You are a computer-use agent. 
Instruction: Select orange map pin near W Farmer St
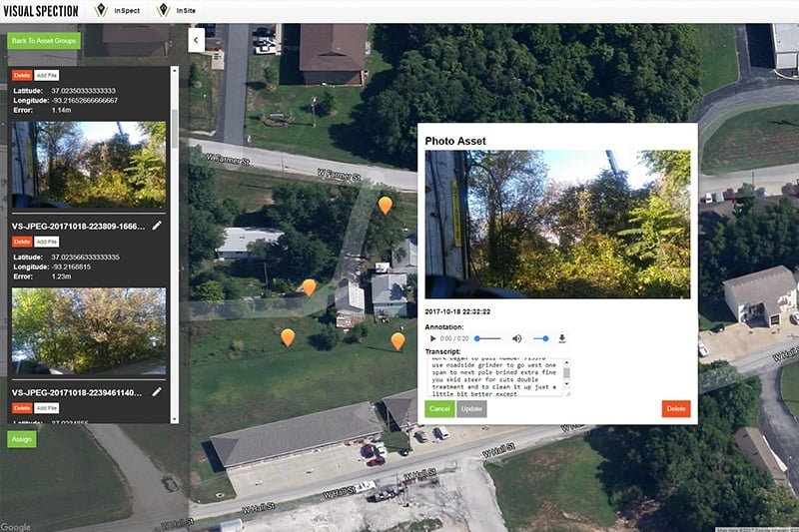point(386,206)
